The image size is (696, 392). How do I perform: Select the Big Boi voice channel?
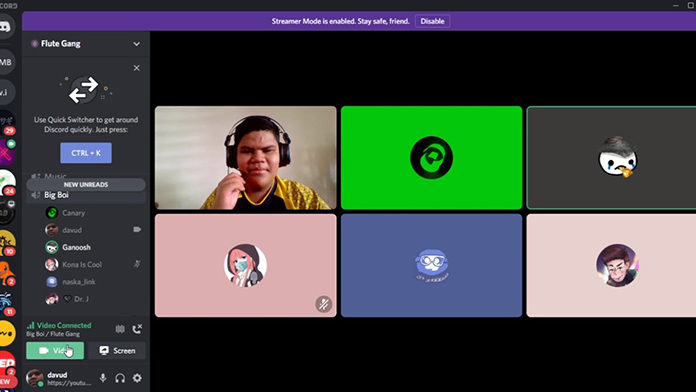(x=86, y=195)
